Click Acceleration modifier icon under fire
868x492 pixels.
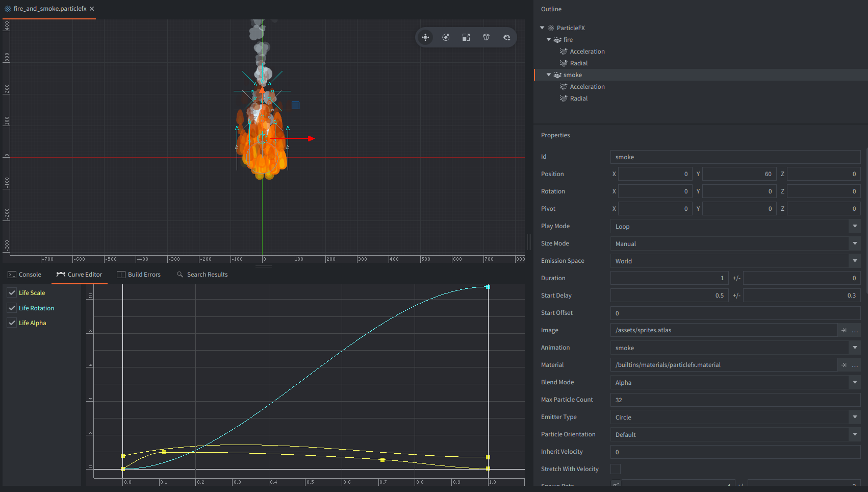pyautogui.click(x=564, y=52)
